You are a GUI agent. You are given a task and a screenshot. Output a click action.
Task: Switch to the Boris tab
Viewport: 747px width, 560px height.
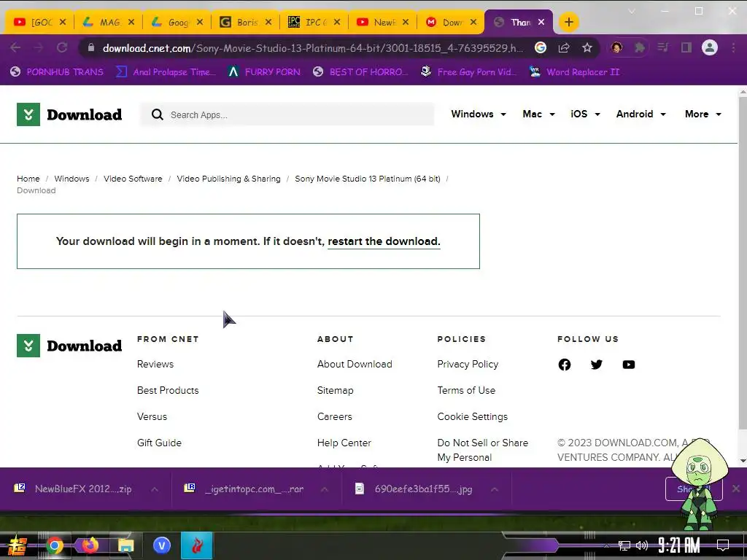pyautogui.click(x=246, y=22)
